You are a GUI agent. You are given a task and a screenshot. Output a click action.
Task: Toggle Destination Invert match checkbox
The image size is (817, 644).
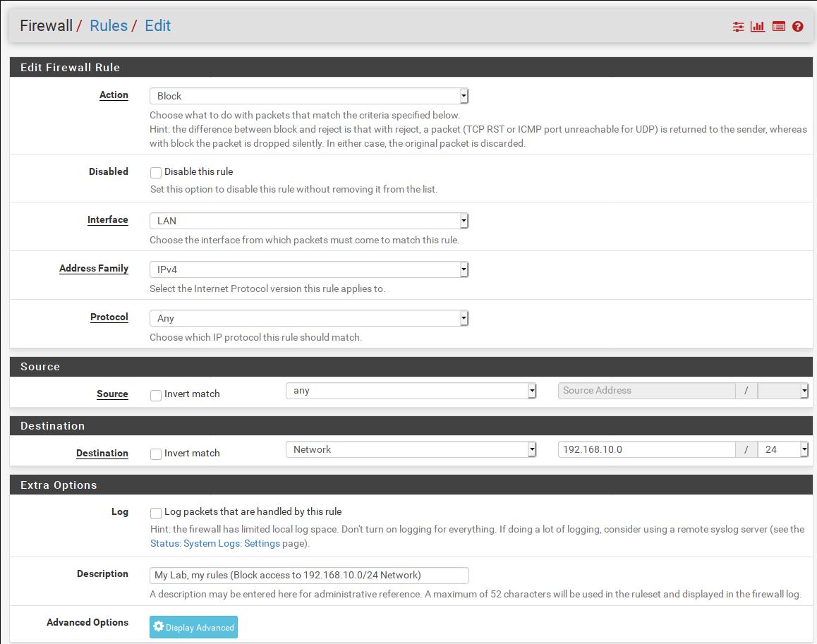(156, 454)
